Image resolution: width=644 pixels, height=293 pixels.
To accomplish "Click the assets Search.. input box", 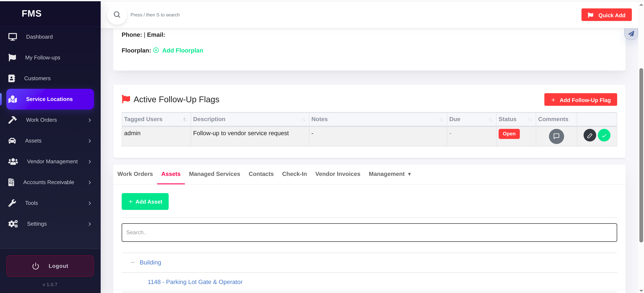I will click(x=369, y=233).
